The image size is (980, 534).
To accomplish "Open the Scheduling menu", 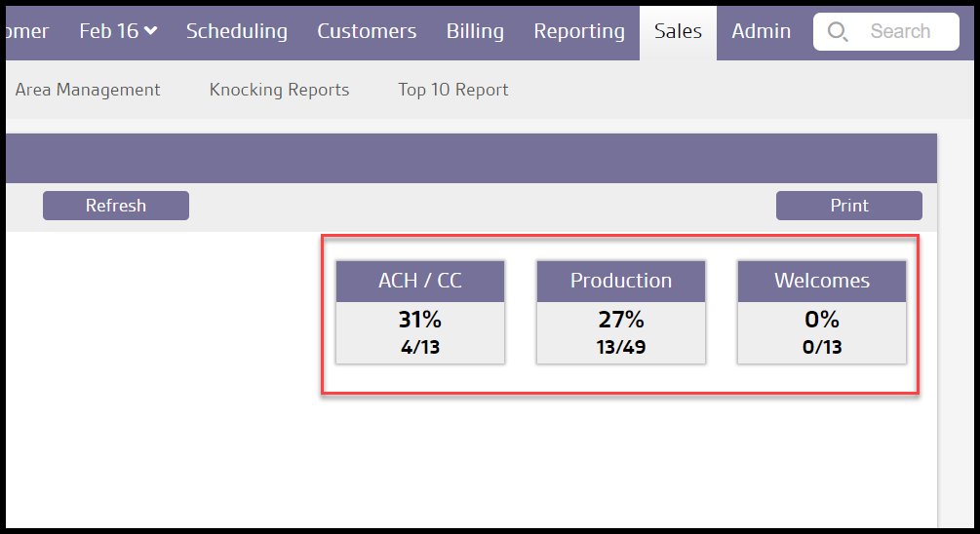I will pyautogui.click(x=237, y=31).
